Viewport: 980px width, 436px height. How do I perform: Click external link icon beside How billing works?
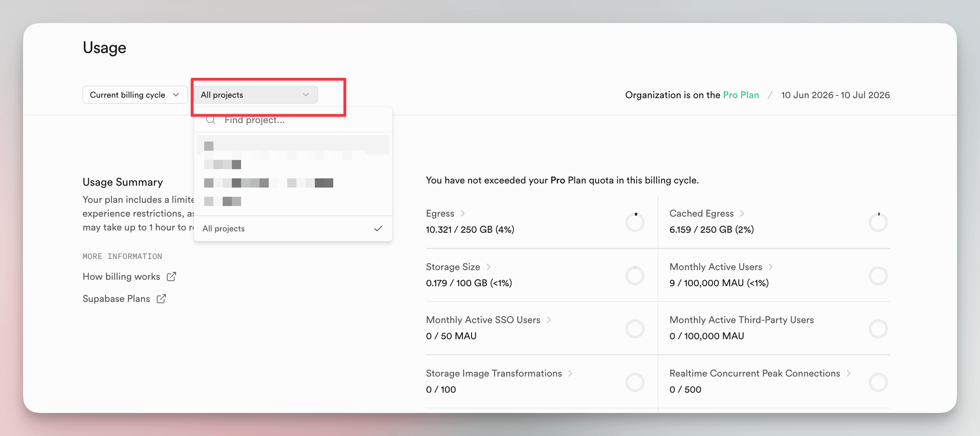[x=171, y=277]
